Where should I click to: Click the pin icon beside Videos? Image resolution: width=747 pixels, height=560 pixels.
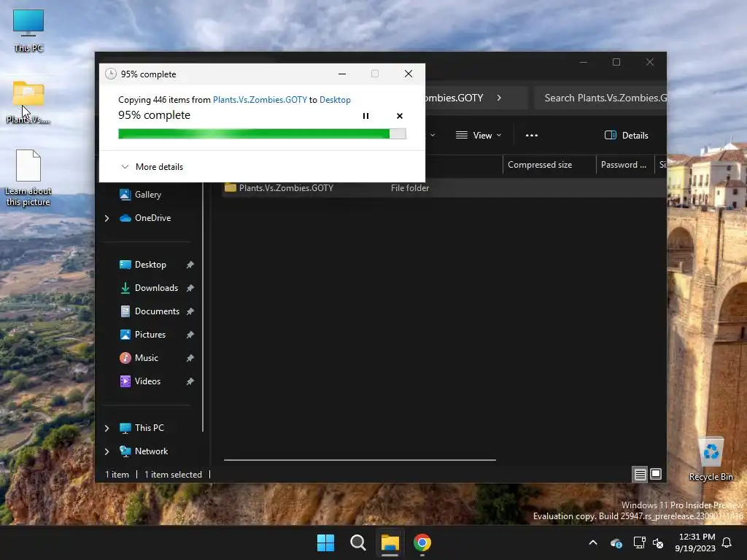[190, 381]
